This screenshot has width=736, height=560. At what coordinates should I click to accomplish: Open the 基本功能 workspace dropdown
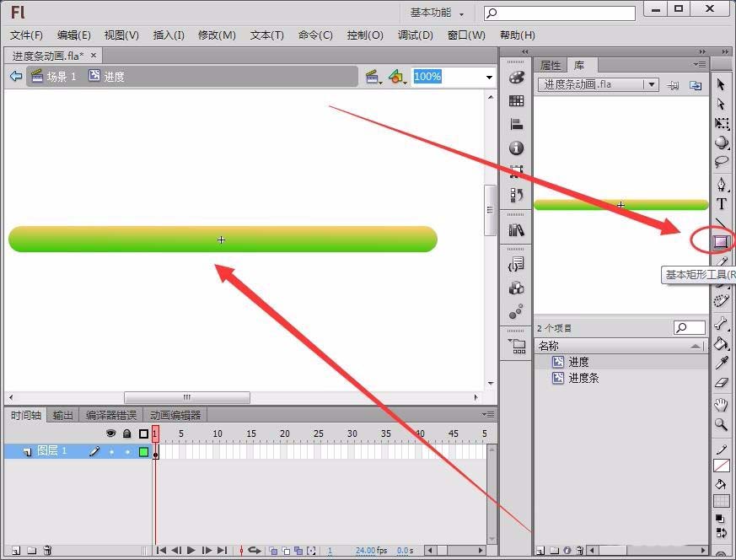[x=437, y=13]
